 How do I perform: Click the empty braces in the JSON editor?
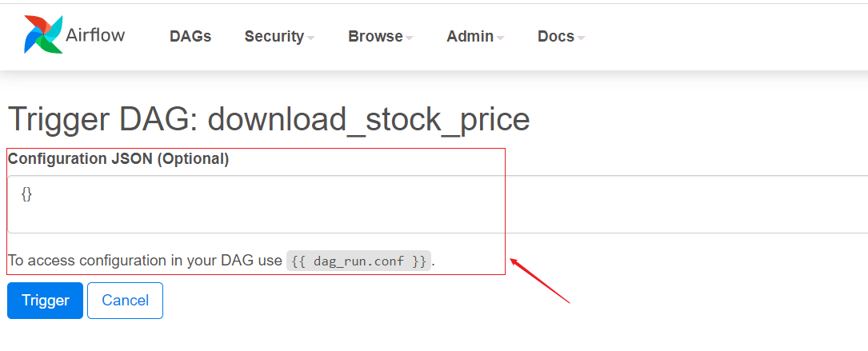pyautogui.click(x=26, y=194)
